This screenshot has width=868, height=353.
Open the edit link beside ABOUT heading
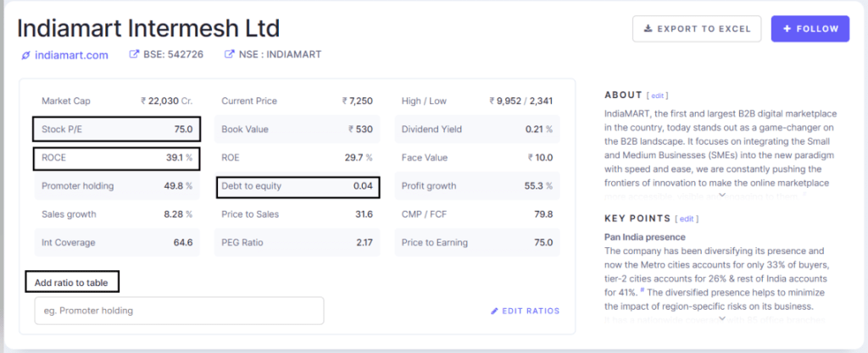[x=659, y=96]
